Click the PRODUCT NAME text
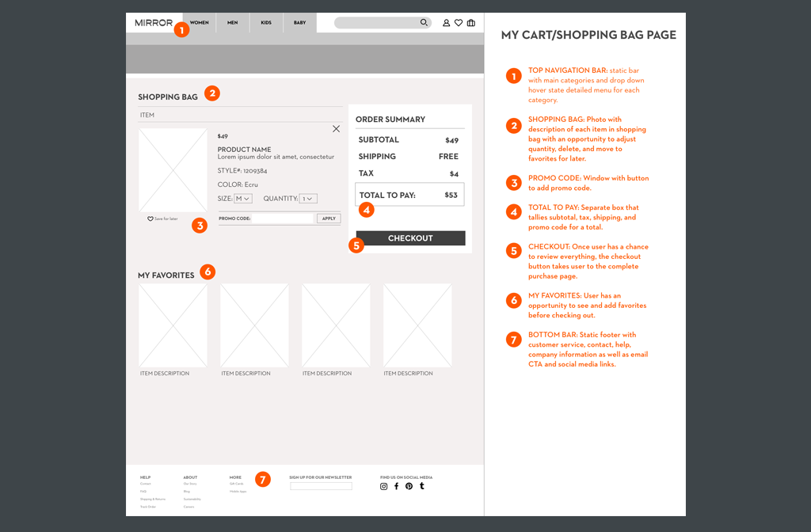 [x=244, y=150]
